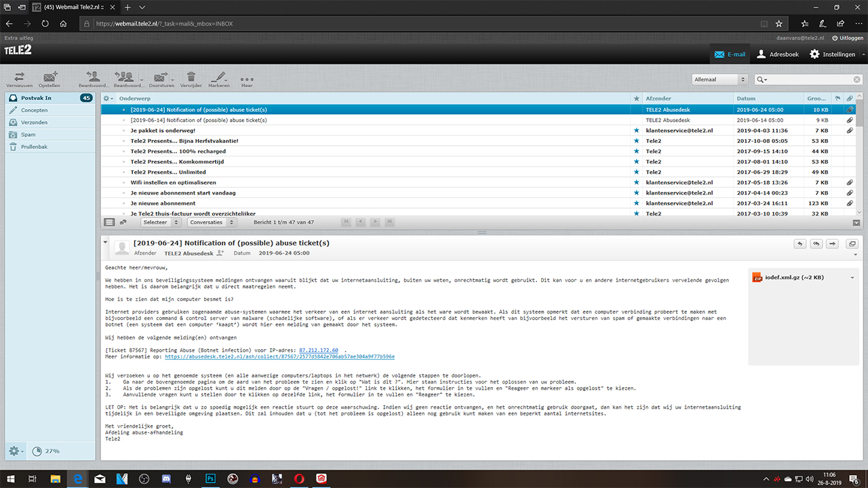Switch to list view toggle icon
The height and width of the screenshot is (488, 868).
pos(109,222)
